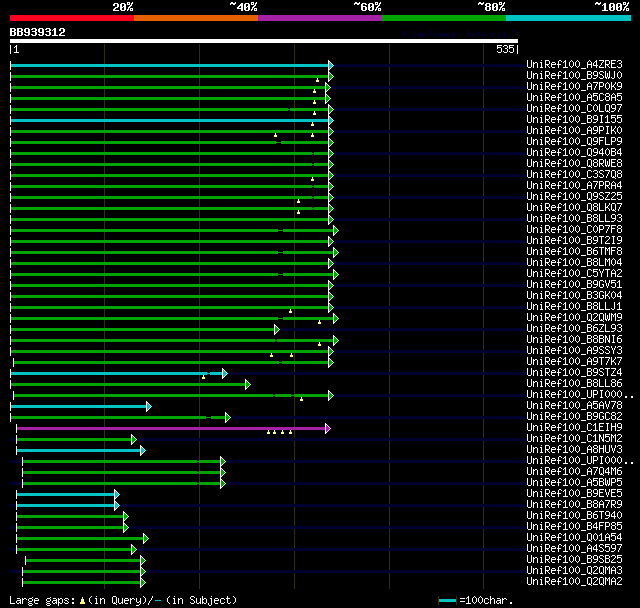Click the cyan alignment bar of UniRef100_B9I155
Viewport: 640px width, 608px height.
(169, 120)
